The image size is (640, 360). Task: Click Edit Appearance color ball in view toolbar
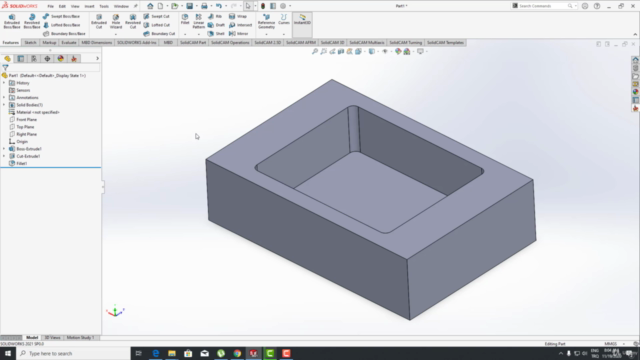(398, 51)
